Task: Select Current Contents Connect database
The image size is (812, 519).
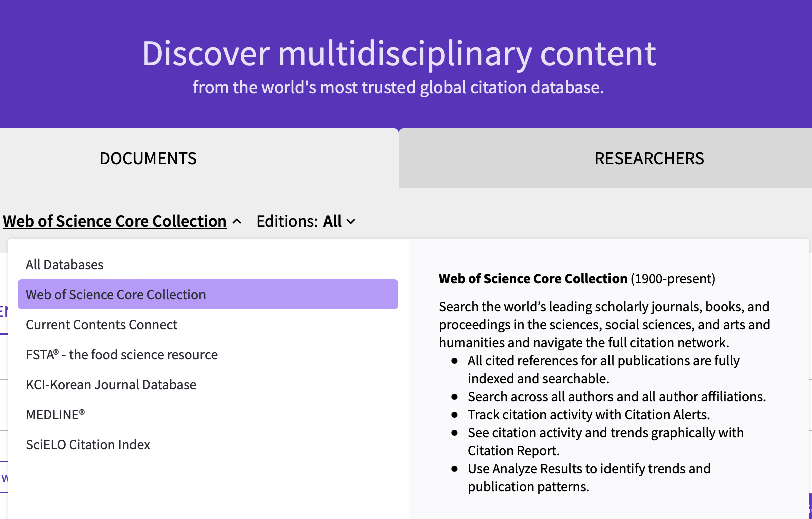Action: tap(102, 325)
